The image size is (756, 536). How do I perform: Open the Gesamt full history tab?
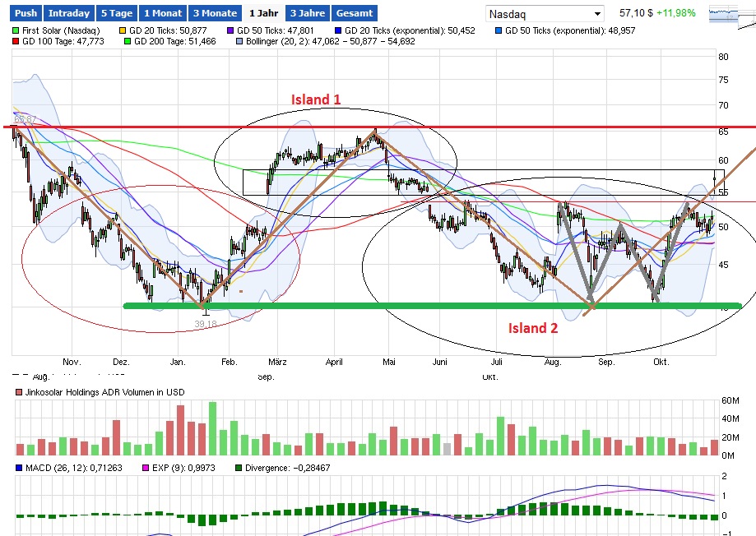pyautogui.click(x=355, y=13)
